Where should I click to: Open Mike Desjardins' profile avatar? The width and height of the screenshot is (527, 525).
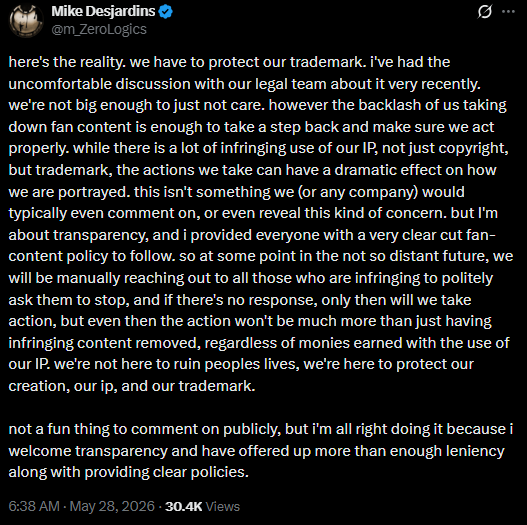[26, 20]
